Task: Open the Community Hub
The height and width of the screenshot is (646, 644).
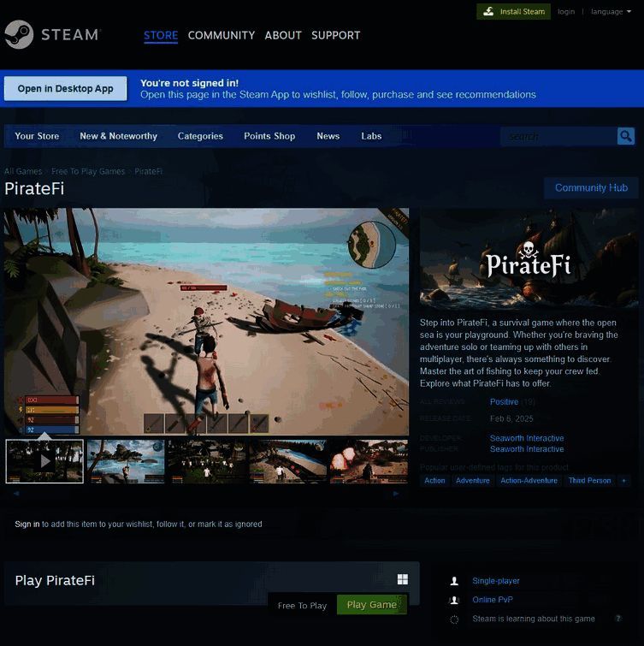Action: click(x=591, y=188)
